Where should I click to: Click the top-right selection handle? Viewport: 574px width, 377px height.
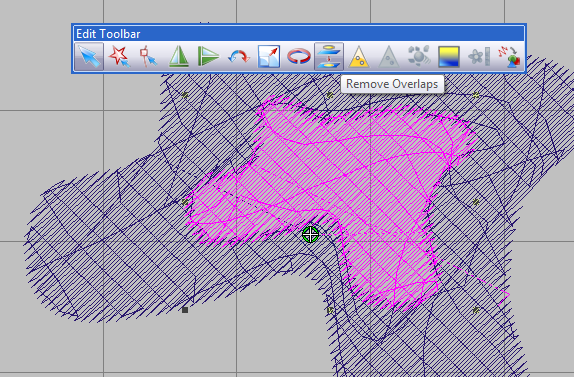click(476, 95)
